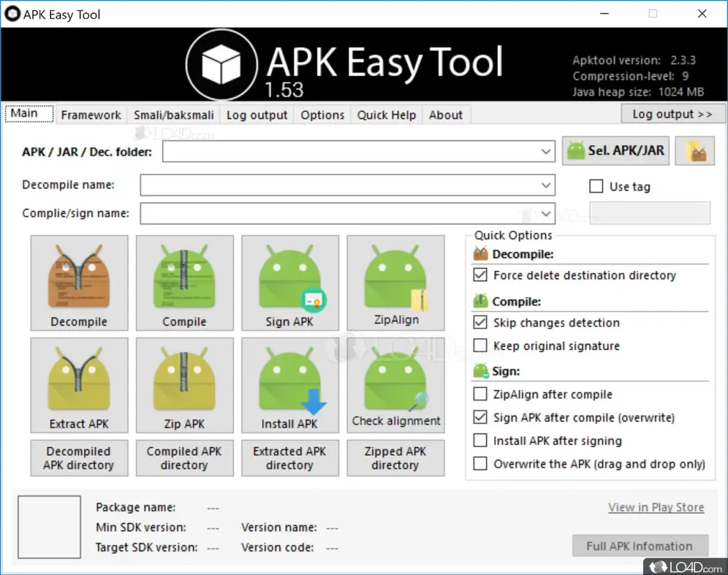The image size is (728, 575).
Task: Enable the Use tag checkbox
Action: point(596,186)
